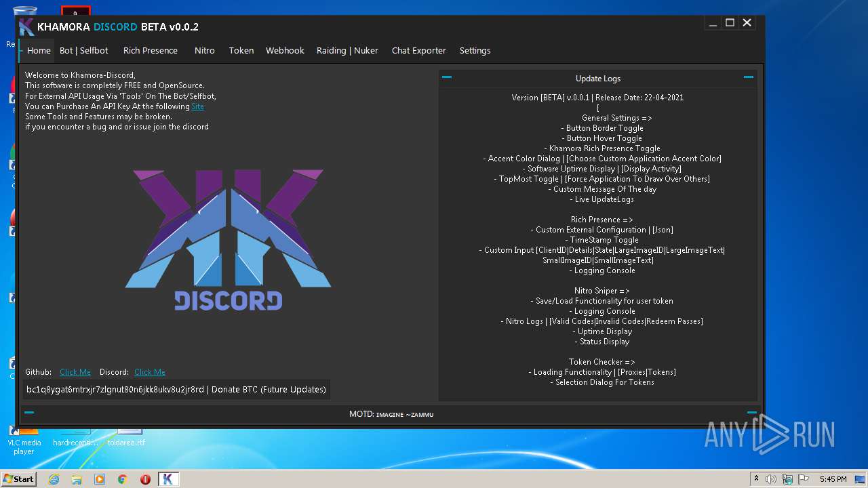
Task: Open Windows Media Player taskbar icon
Action: coord(100,479)
